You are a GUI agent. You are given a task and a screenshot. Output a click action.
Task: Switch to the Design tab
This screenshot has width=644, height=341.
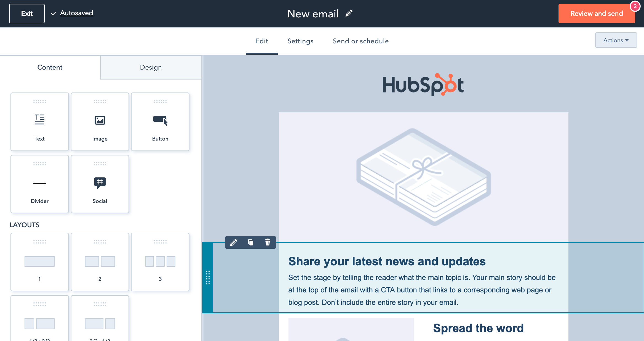(x=151, y=67)
